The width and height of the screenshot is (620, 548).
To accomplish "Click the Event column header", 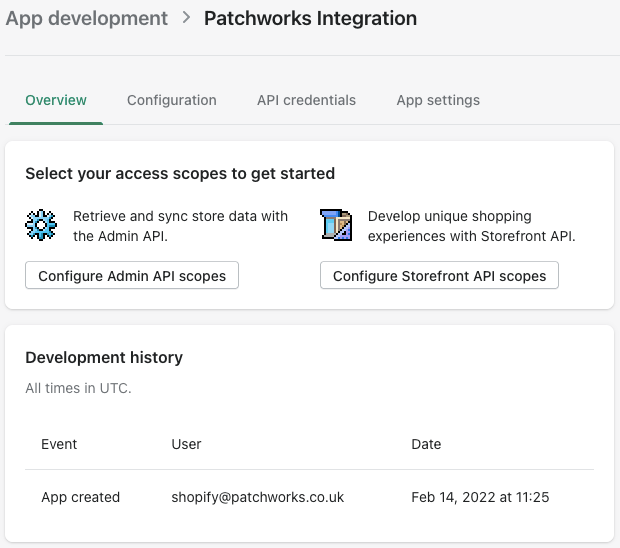I will (x=59, y=444).
